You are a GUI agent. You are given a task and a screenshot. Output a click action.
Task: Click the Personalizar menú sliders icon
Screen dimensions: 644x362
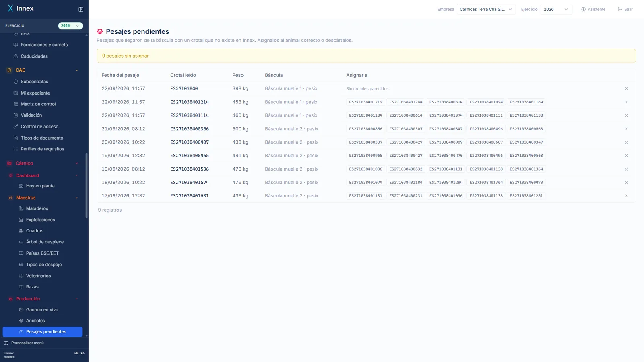6,343
